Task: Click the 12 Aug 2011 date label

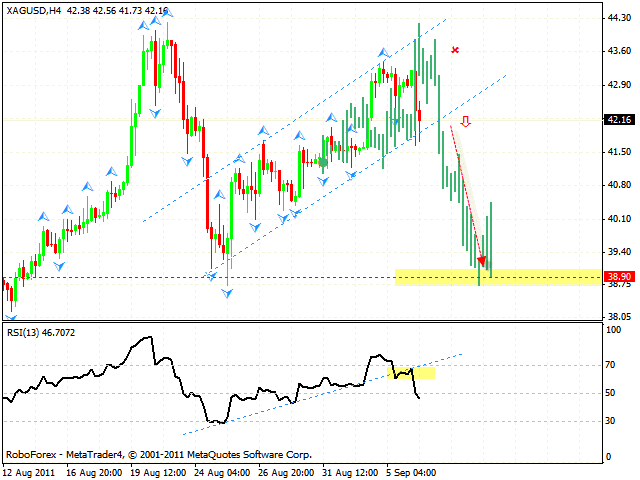Action: 32,469
